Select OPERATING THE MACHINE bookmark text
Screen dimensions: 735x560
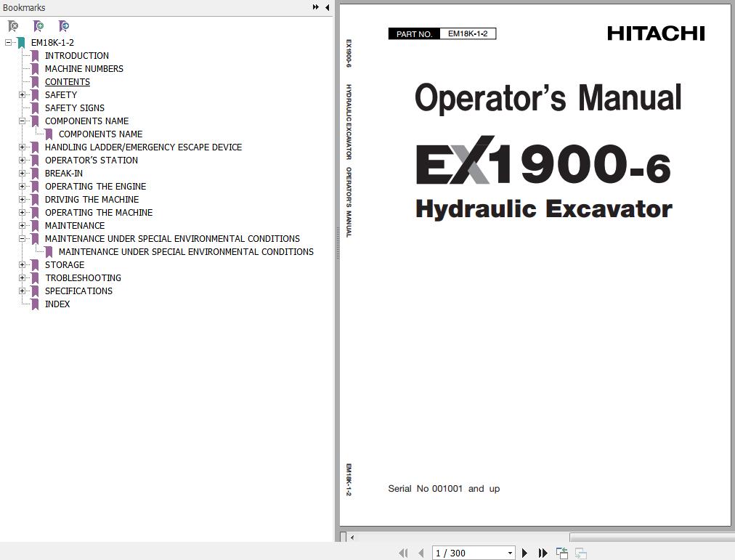pyautogui.click(x=99, y=213)
